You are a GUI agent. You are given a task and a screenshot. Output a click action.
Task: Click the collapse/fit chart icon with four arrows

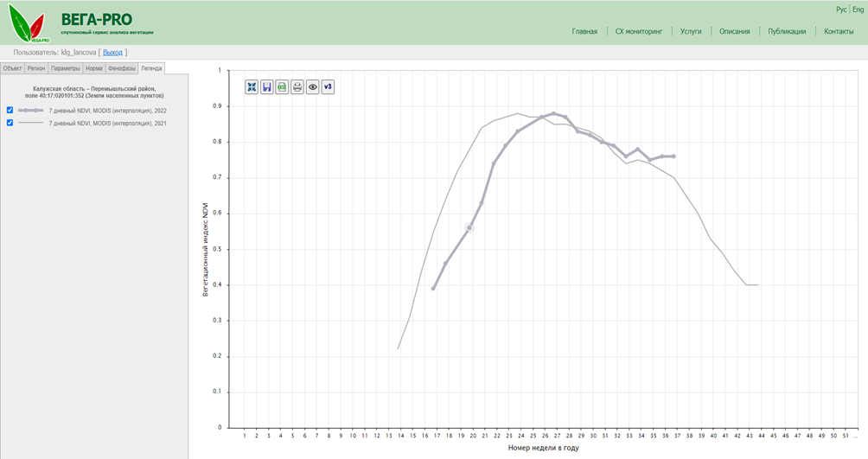click(x=252, y=87)
